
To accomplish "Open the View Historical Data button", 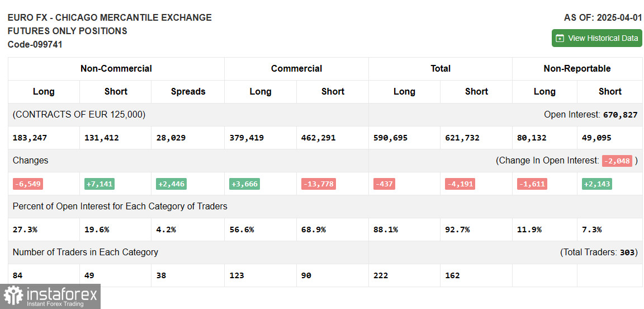I will tap(596, 39).
